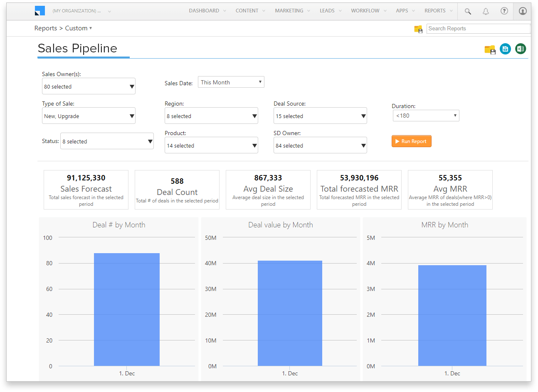Click the Run Report button
538x392 pixels.
411,141
